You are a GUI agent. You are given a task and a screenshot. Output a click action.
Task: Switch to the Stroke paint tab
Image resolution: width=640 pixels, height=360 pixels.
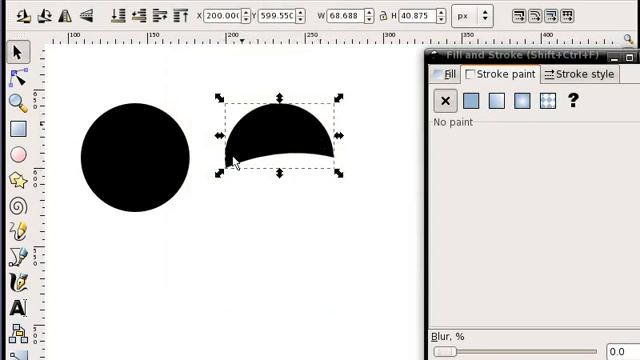point(500,74)
